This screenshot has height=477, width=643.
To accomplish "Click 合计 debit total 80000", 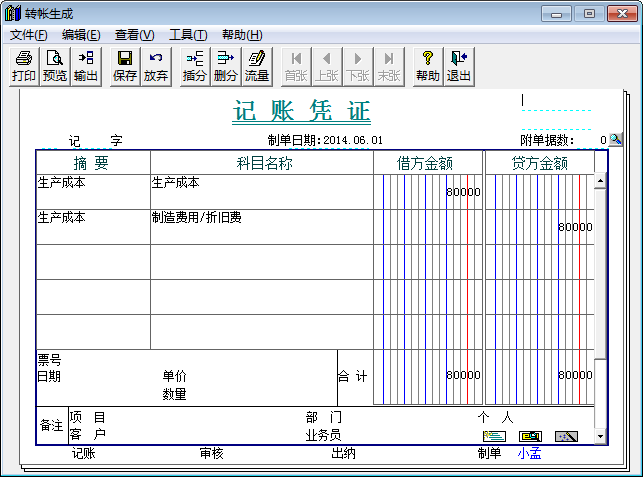I will 463,375.
